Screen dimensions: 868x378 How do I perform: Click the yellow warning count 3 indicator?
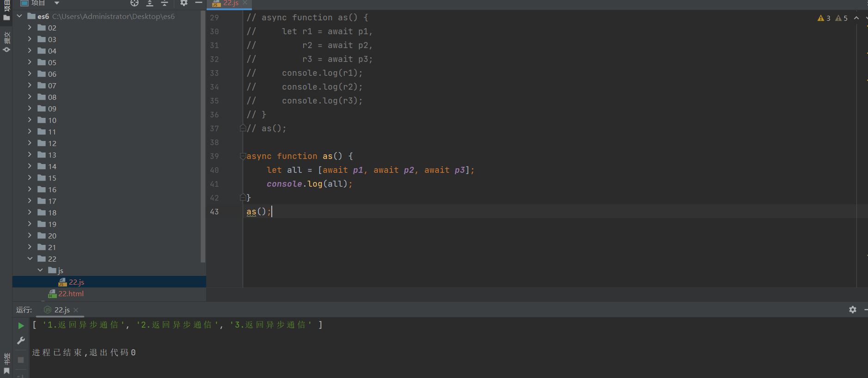[824, 18]
